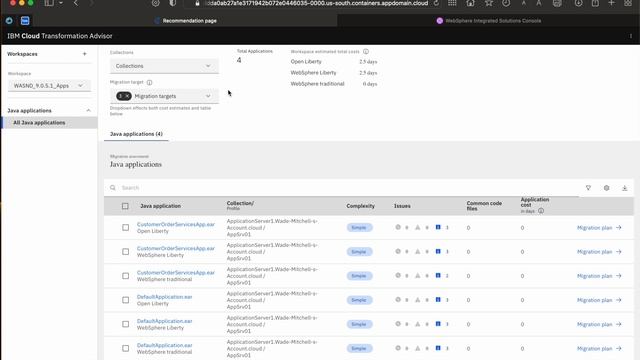Open a new tab with the plus icon
This screenshot has width=640, height=360.
(x=611, y=3)
